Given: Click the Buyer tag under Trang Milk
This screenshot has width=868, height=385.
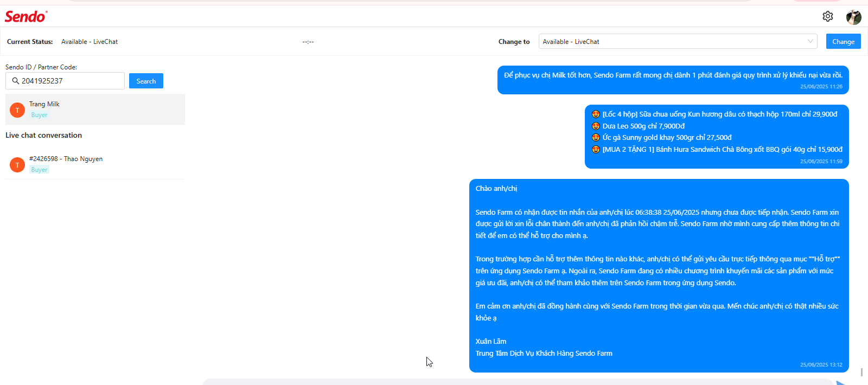Looking at the screenshot, I should point(39,115).
